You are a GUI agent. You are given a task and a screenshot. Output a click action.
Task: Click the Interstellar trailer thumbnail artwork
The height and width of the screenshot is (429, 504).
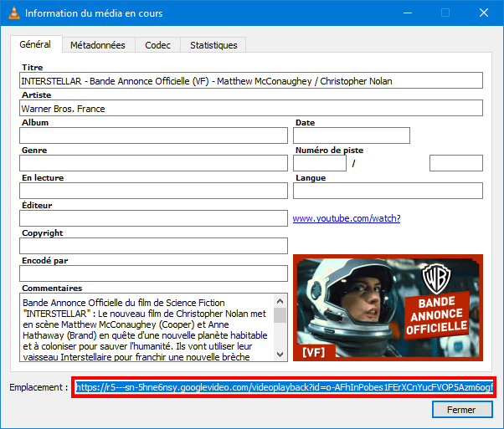pyautogui.click(x=388, y=308)
